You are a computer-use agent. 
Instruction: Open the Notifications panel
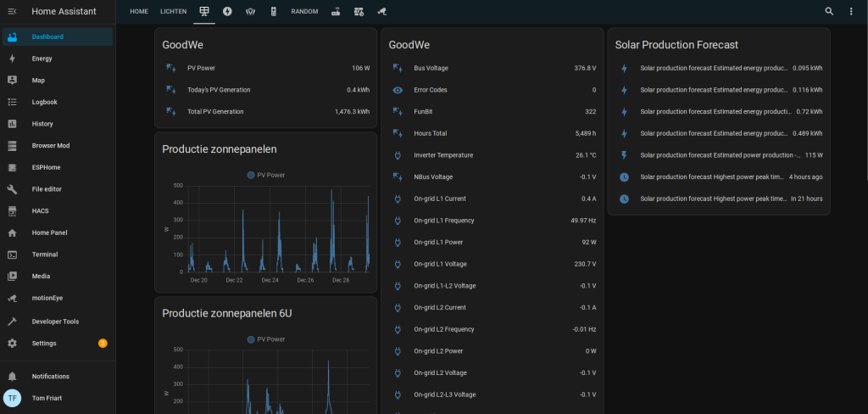(x=50, y=376)
